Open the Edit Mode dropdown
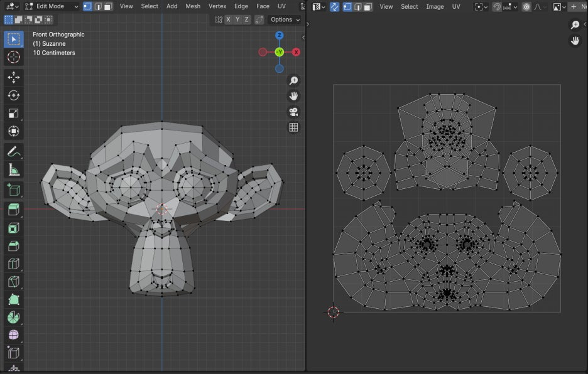 point(52,6)
